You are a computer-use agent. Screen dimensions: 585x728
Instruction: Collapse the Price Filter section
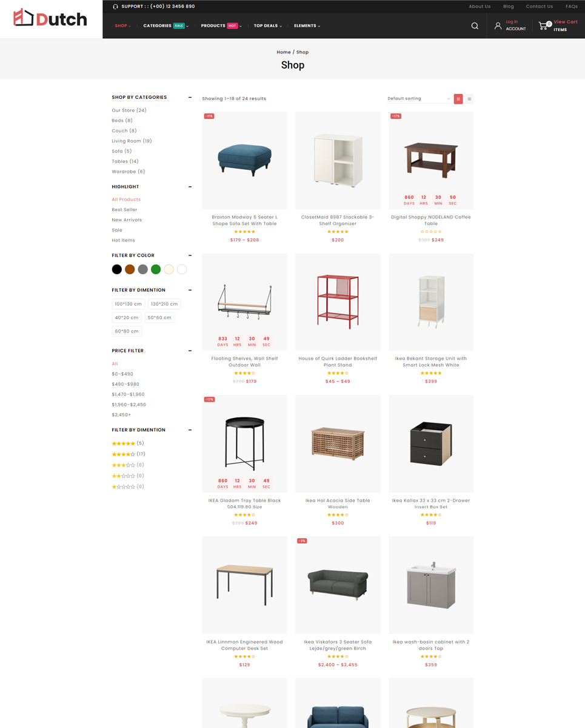pos(190,351)
